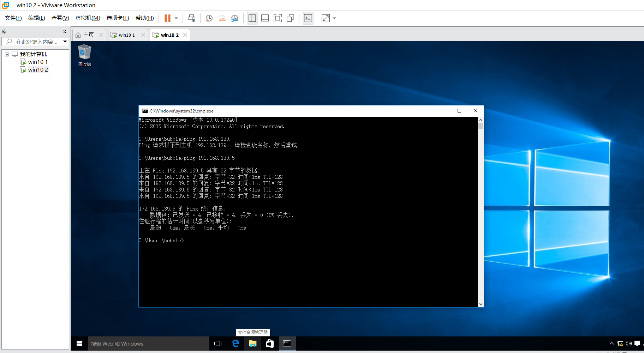644x353 pixels.
Task: Take a snapshot of this virtual machine
Action: [x=209, y=18]
